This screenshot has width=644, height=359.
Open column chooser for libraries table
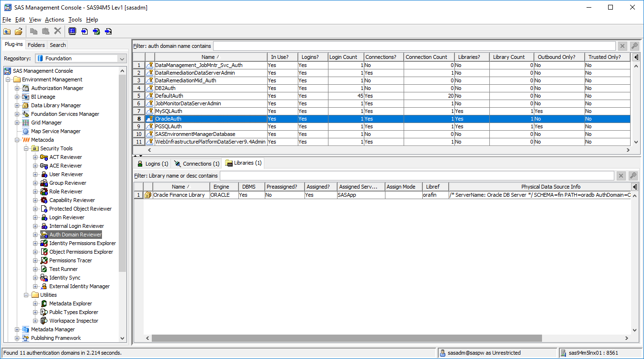point(635,187)
